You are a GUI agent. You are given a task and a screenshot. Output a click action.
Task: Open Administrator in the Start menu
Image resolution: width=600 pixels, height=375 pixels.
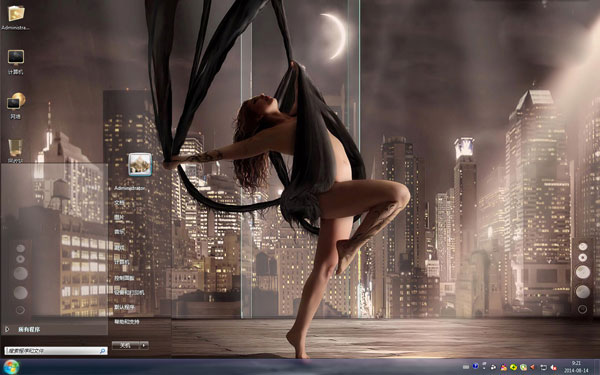(x=130, y=188)
